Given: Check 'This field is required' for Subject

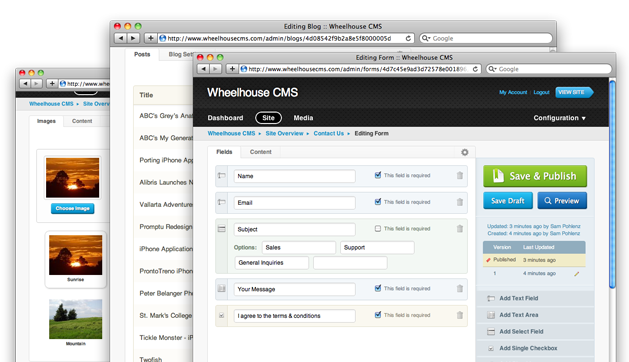Looking at the screenshot, I should 377,228.
